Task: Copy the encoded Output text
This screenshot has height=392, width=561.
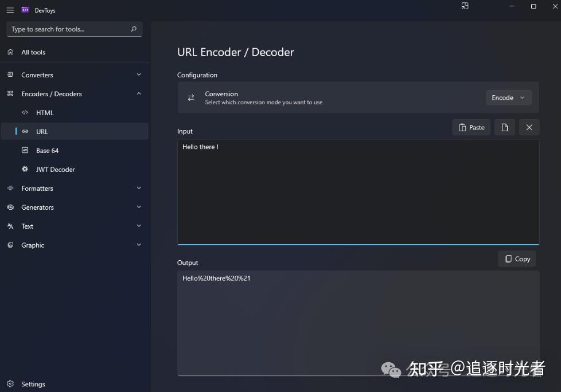Action: [x=516, y=258]
